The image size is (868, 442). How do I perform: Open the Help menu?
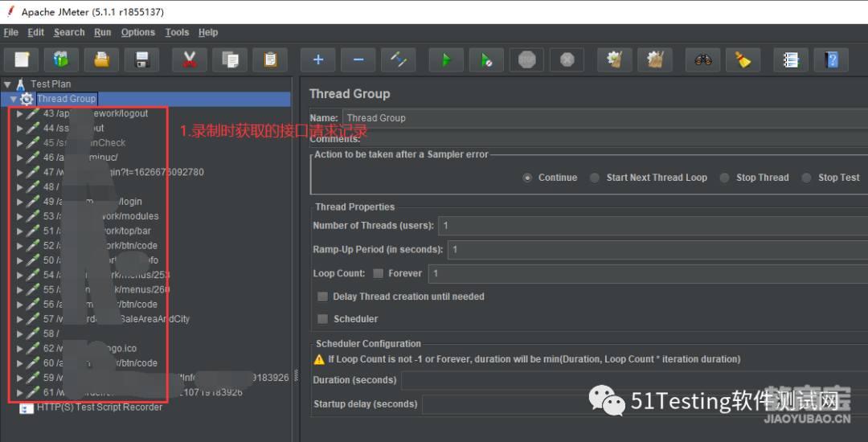click(x=208, y=32)
